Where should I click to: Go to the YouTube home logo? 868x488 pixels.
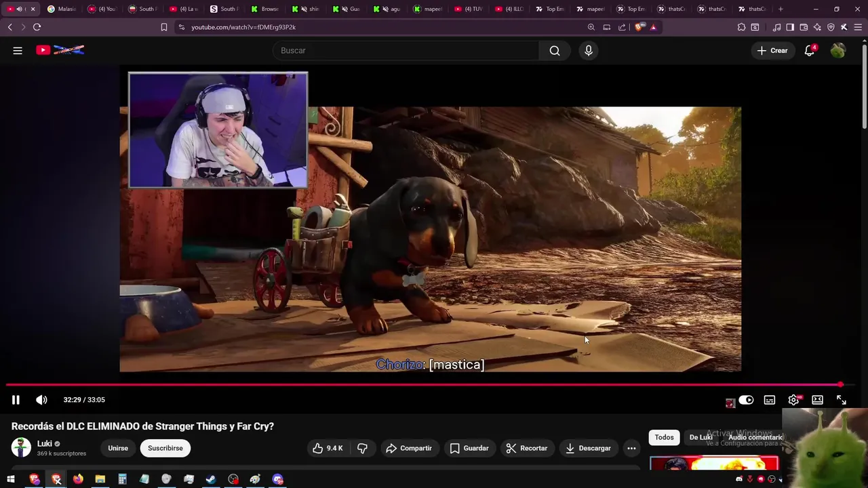(x=60, y=50)
